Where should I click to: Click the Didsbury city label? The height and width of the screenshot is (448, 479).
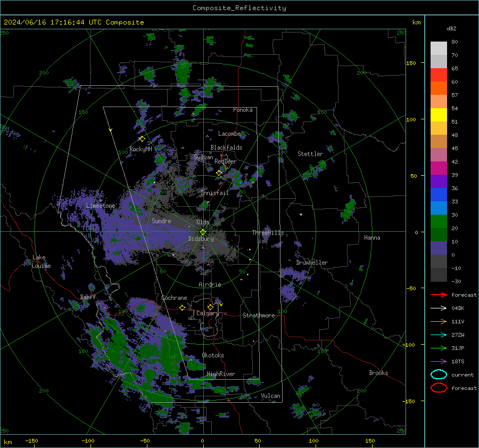click(x=201, y=239)
